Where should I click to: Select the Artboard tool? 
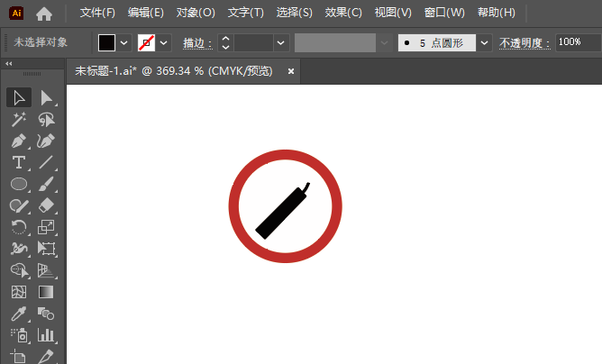point(19,356)
